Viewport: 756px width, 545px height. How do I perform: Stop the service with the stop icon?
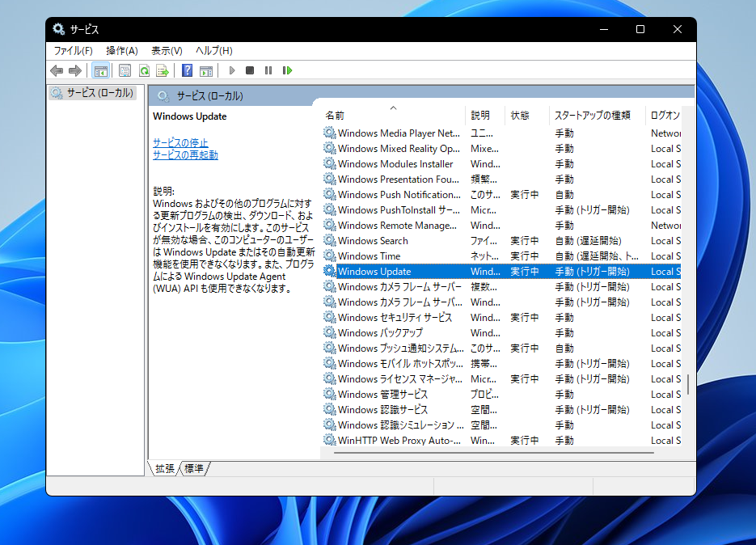pyautogui.click(x=250, y=70)
